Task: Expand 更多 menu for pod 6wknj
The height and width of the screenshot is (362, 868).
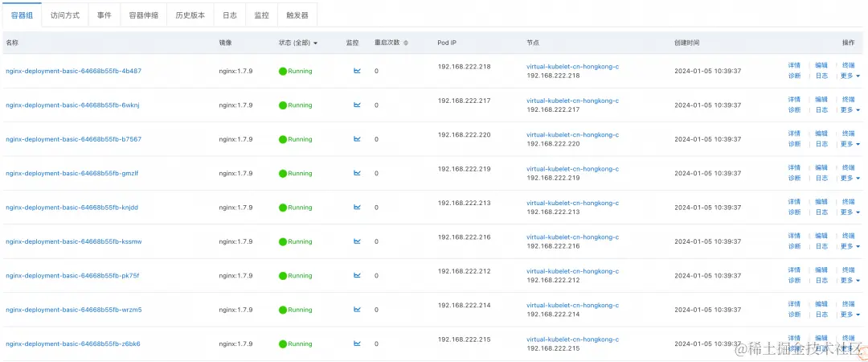Action: [x=850, y=109]
